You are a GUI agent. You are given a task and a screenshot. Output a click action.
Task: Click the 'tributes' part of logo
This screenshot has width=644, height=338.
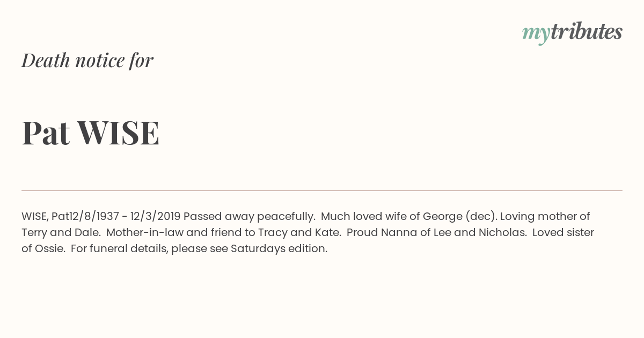(586, 32)
